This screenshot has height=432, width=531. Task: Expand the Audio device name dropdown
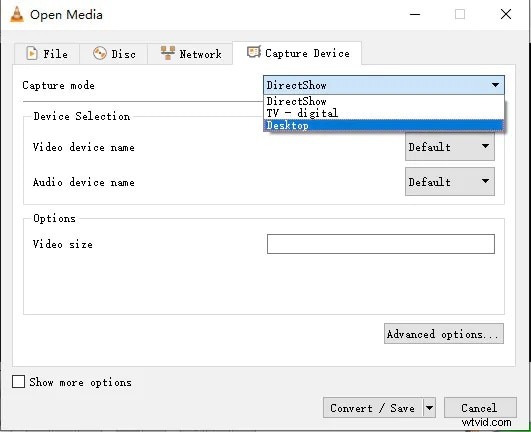tap(450, 182)
